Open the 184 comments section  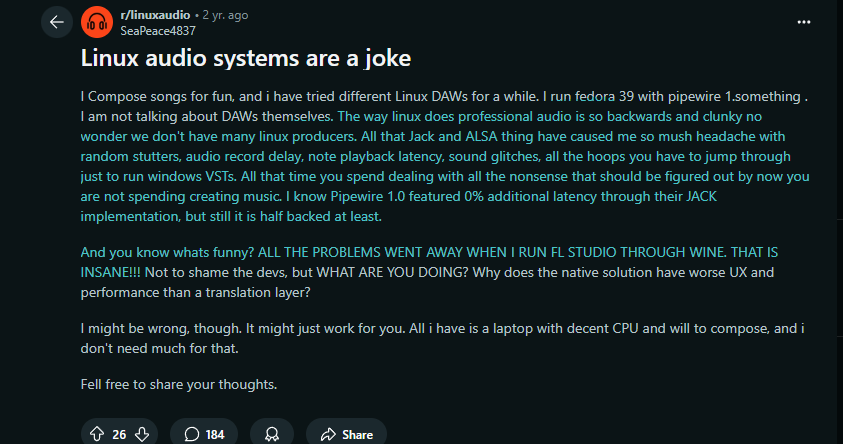click(x=203, y=434)
